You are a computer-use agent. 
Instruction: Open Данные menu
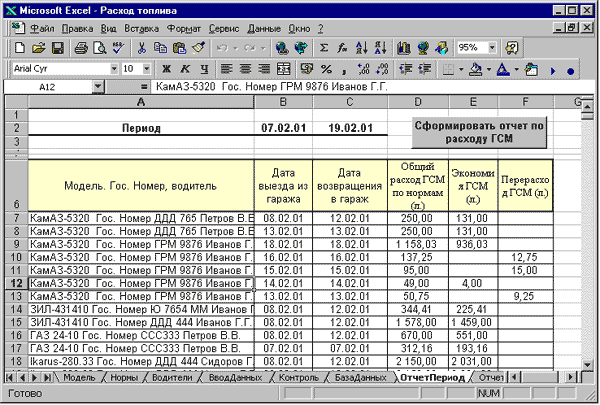pyautogui.click(x=264, y=29)
